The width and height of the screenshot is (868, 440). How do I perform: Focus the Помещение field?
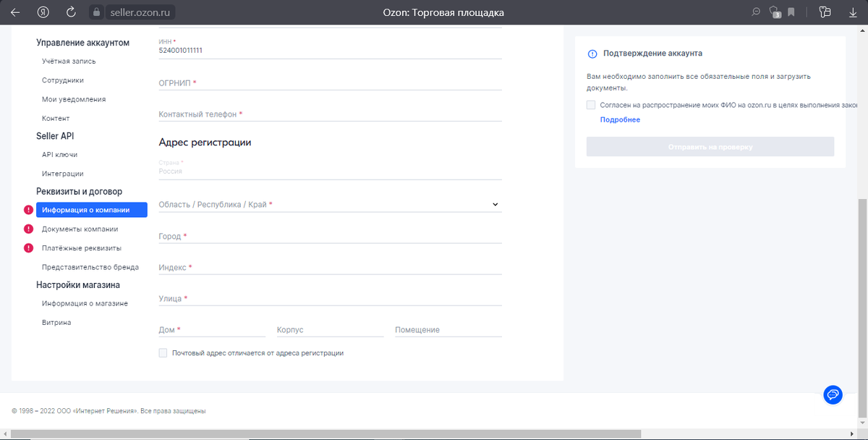point(448,329)
